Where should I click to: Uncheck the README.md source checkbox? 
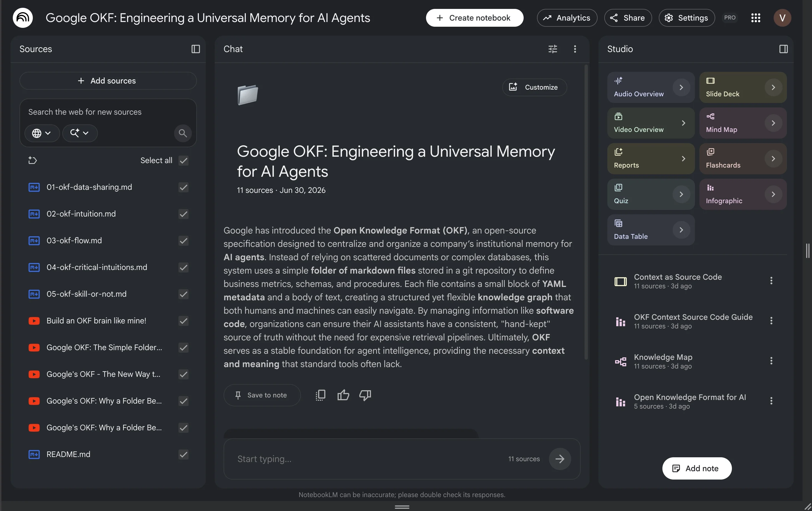click(184, 455)
